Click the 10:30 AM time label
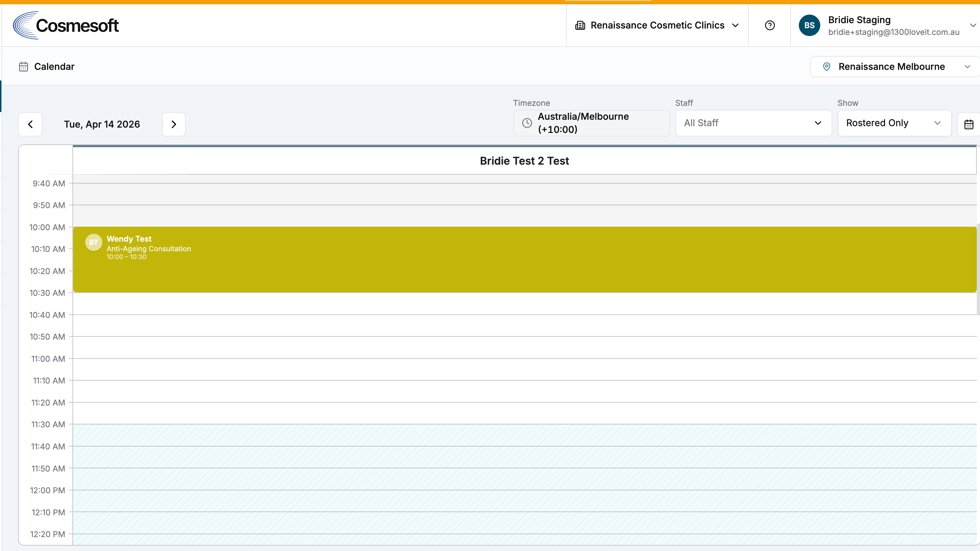Viewport: 980px width, 551px height. 47,293
